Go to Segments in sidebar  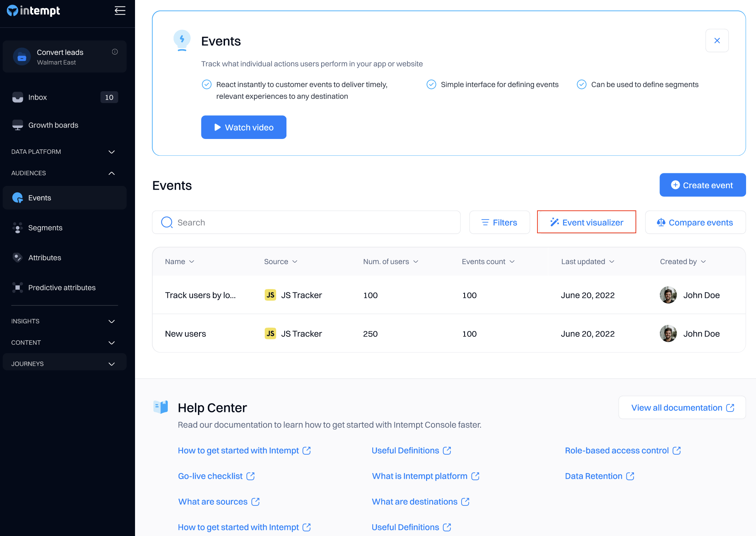(45, 228)
